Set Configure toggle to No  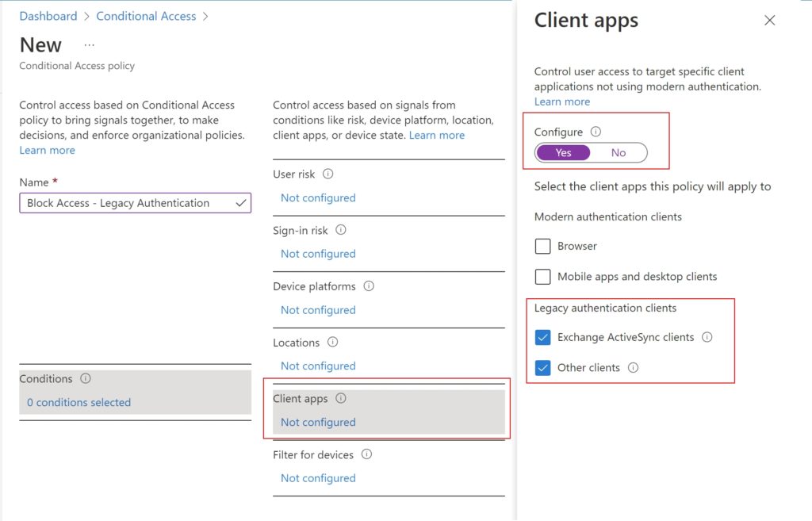619,153
